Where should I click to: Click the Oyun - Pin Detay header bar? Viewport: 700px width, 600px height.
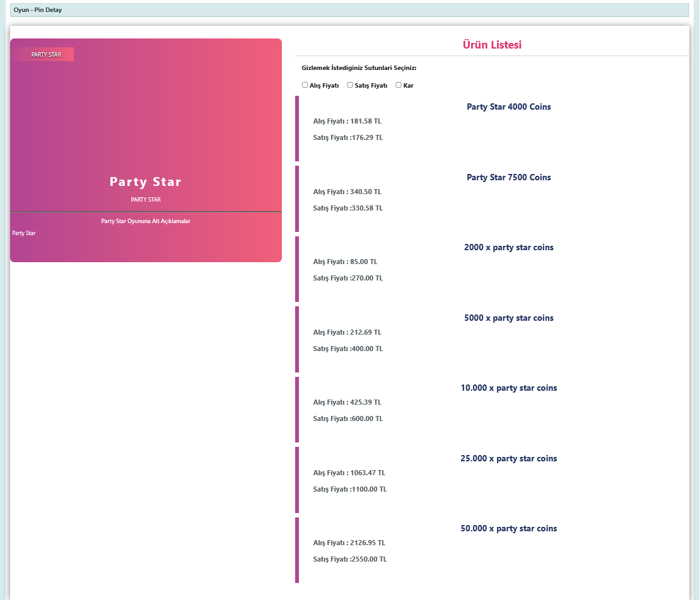pos(349,10)
